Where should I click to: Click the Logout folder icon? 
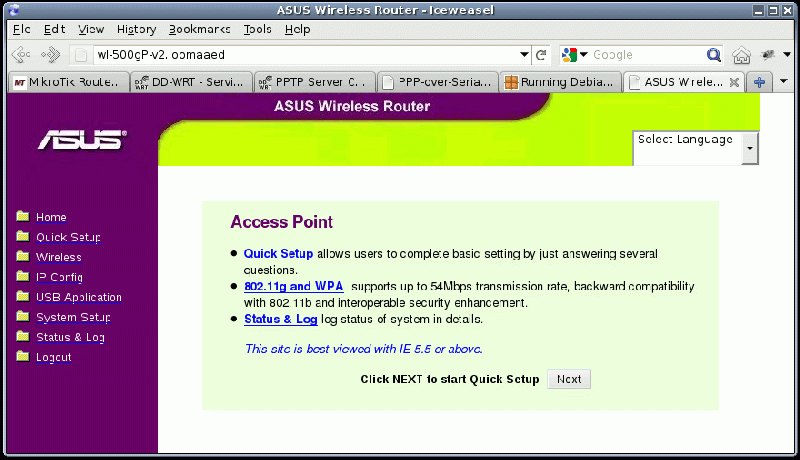pos(23,356)
